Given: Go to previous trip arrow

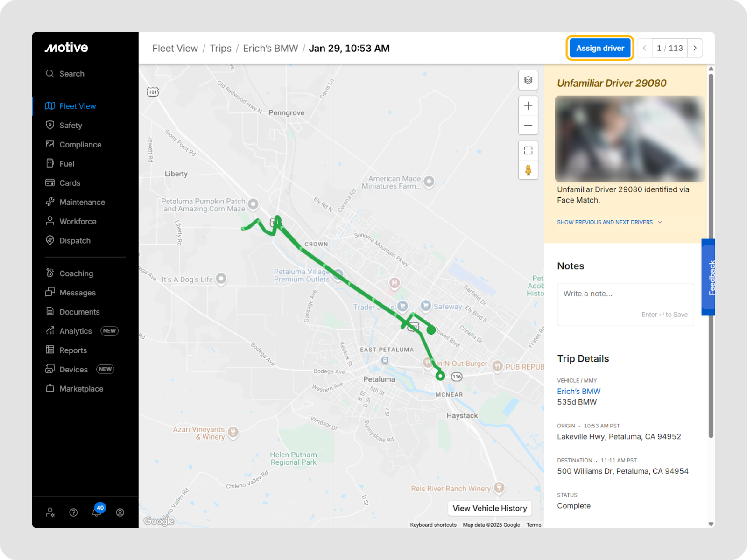Looking at the screenshot, I should point(645,48).
